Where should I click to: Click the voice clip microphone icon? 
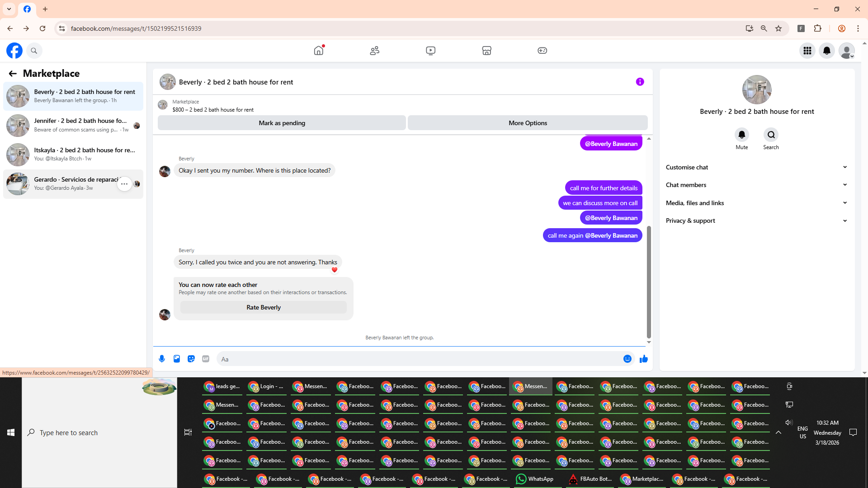(x=162, y=359)
